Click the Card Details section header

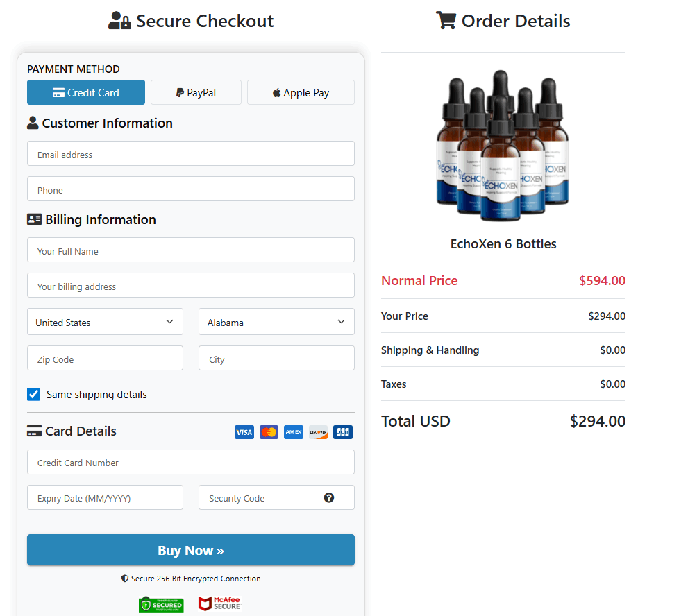(72, 431)
